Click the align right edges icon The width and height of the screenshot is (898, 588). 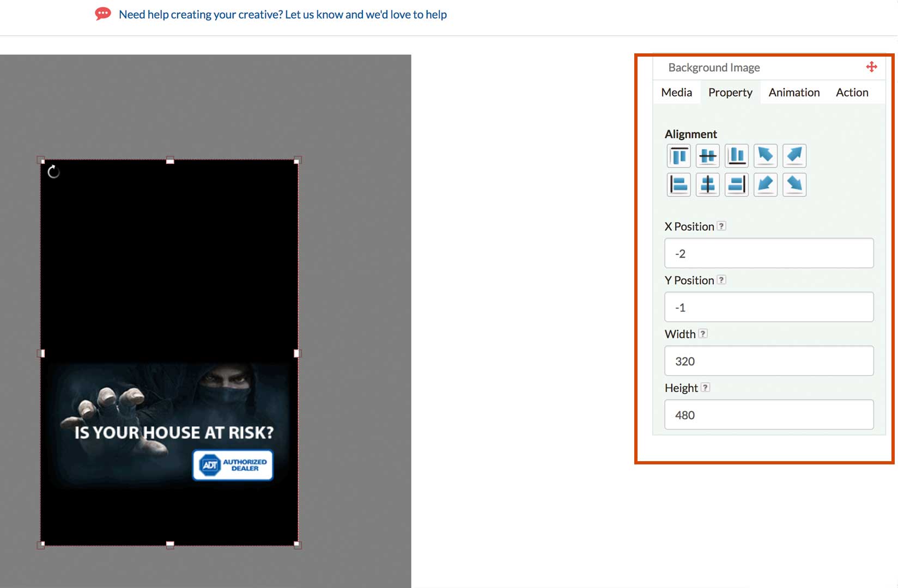[x=736, y=185]
